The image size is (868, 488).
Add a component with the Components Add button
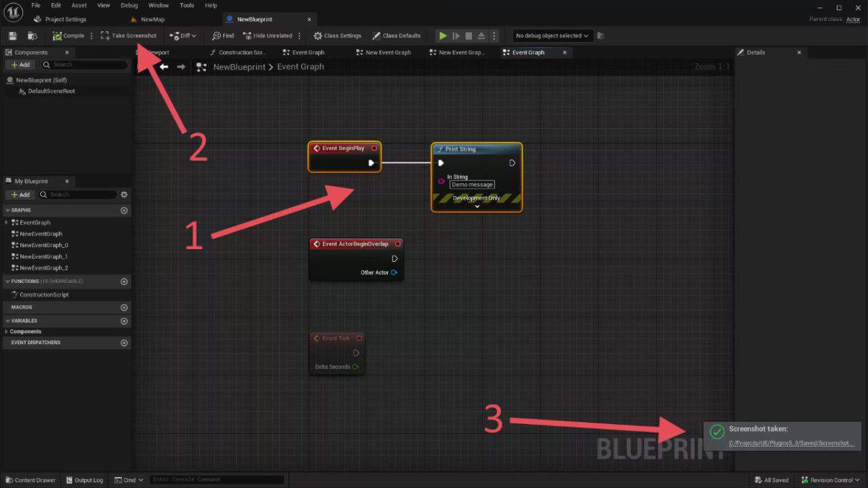pyautogui.click(x=20, y=64)
